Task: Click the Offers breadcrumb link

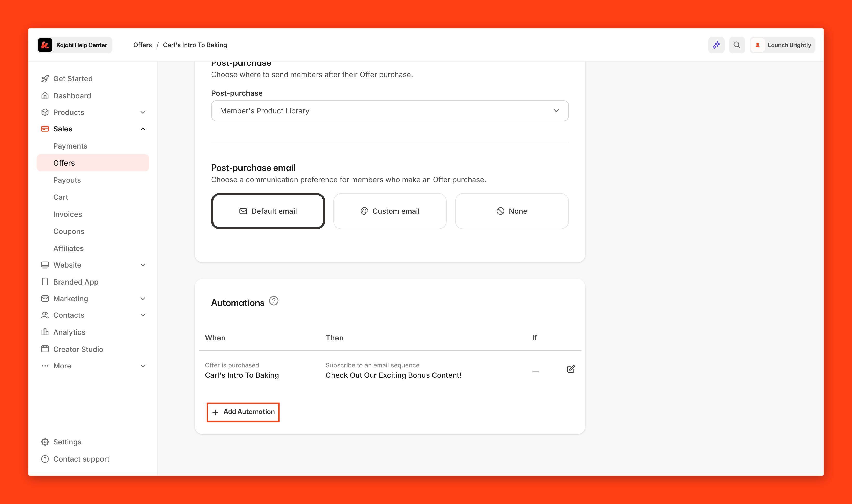Action: tap(142, 45)
